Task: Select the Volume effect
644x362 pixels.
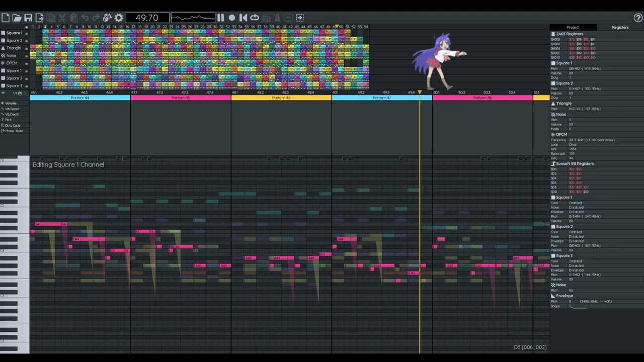Action: (11, 104)
